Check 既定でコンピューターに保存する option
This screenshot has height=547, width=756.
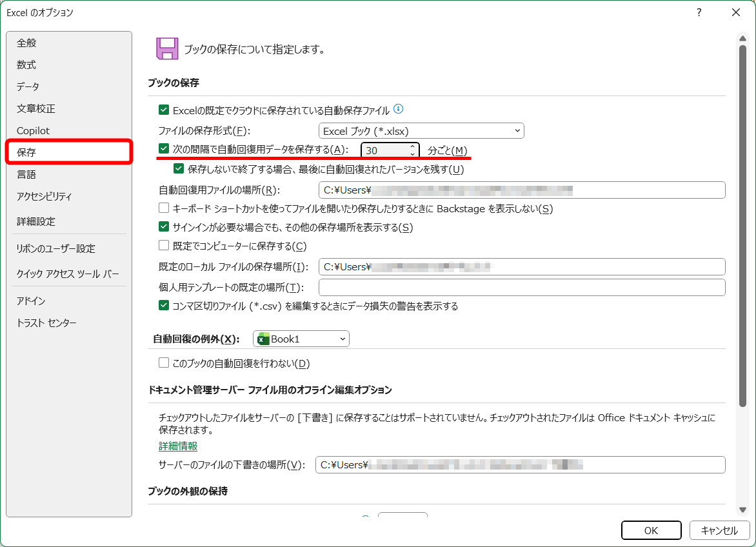coord(163,246)
